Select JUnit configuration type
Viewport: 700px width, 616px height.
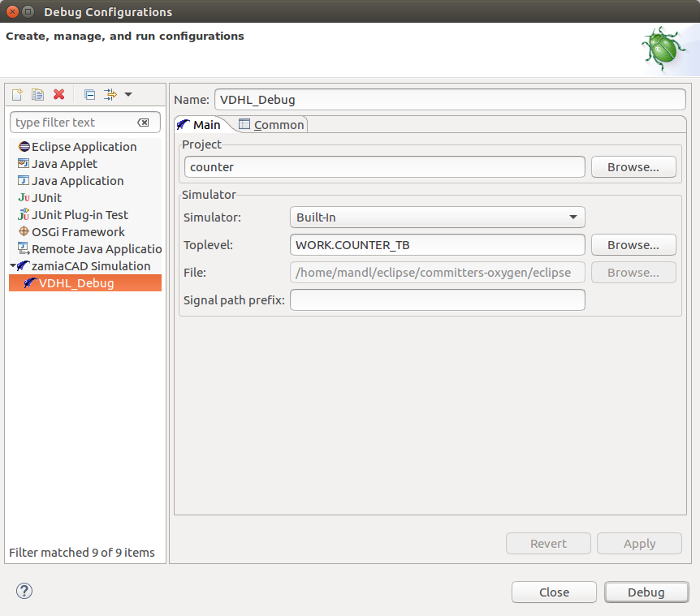(x=46, y=197)
